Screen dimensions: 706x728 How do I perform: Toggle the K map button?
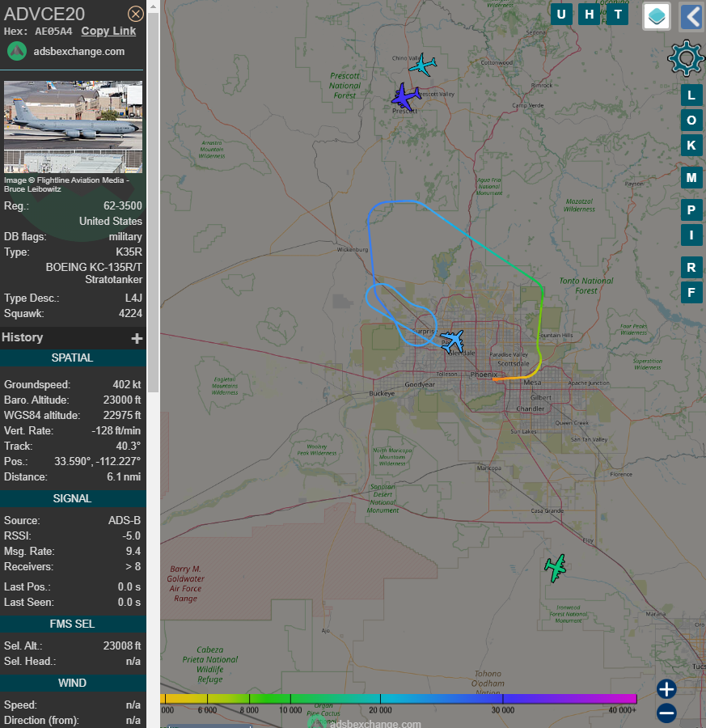pos(691,146)
